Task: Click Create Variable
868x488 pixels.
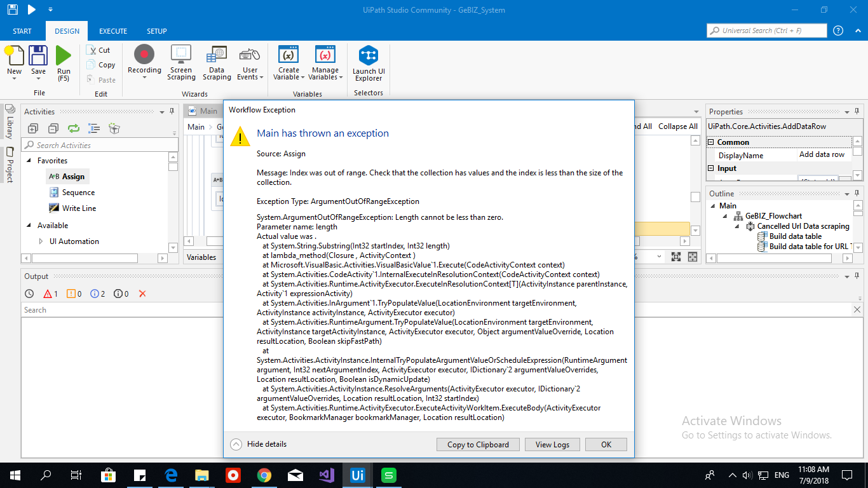Action: tap(288, 60)
